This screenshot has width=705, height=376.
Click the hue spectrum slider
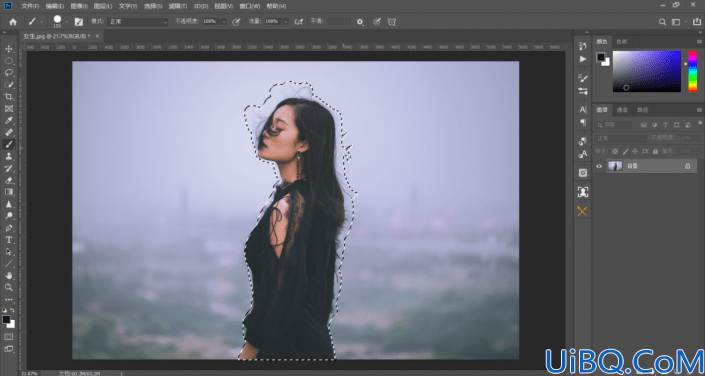click(692, 72)
